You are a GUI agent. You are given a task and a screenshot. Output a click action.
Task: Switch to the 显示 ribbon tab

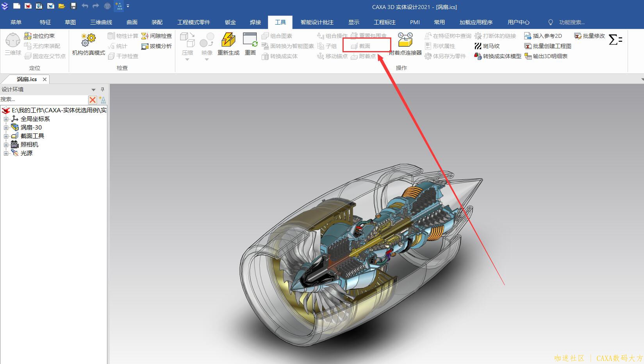pos(354,22)
